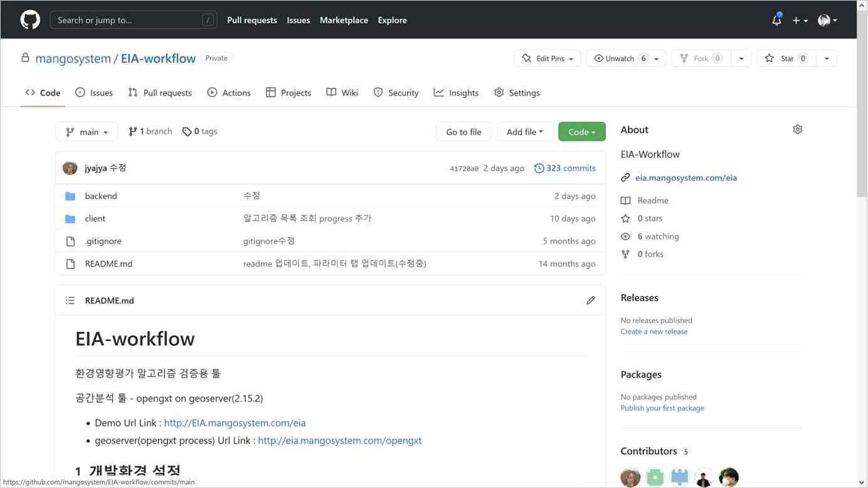Image resolution: width=868 pixels, height=488 pixels.
Task: Click Publish your first package
Action: click(x=662, y=408)
